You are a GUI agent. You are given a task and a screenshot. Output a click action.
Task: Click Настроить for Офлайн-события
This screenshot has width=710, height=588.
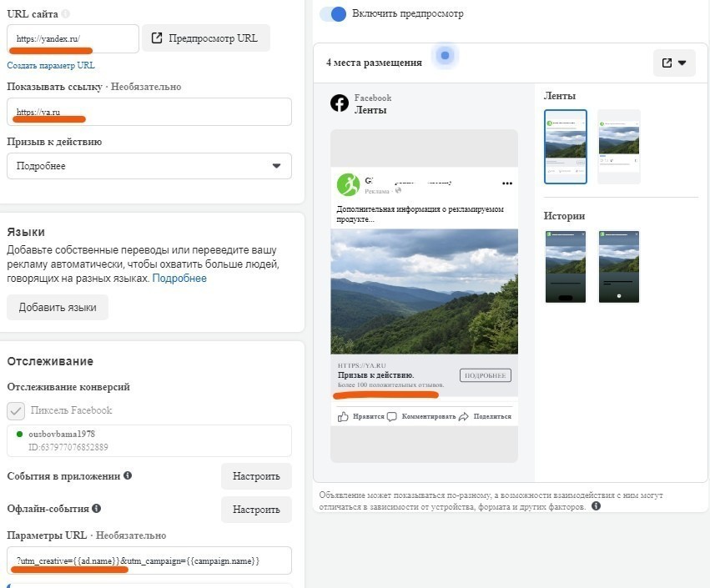coord(256,510)
